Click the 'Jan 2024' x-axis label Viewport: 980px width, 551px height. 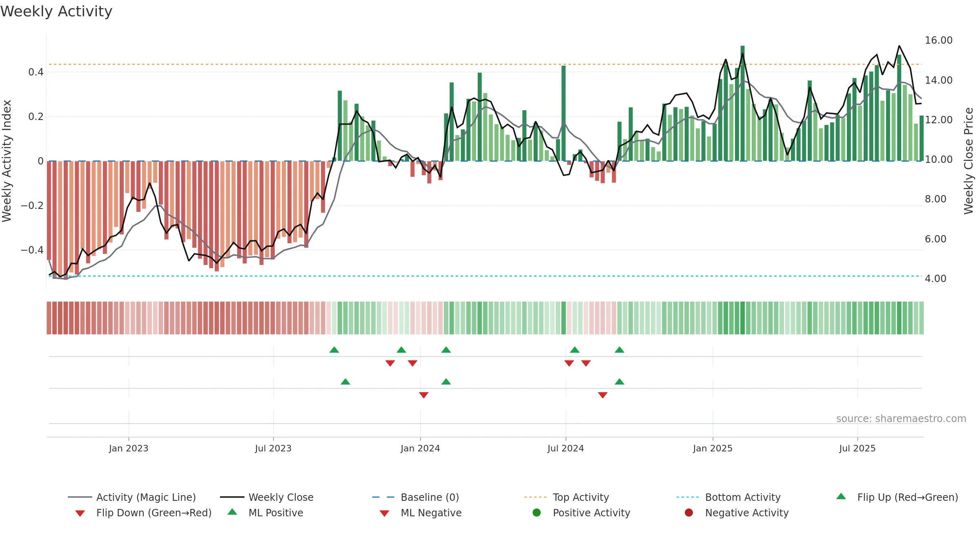[x=420, y=449]
